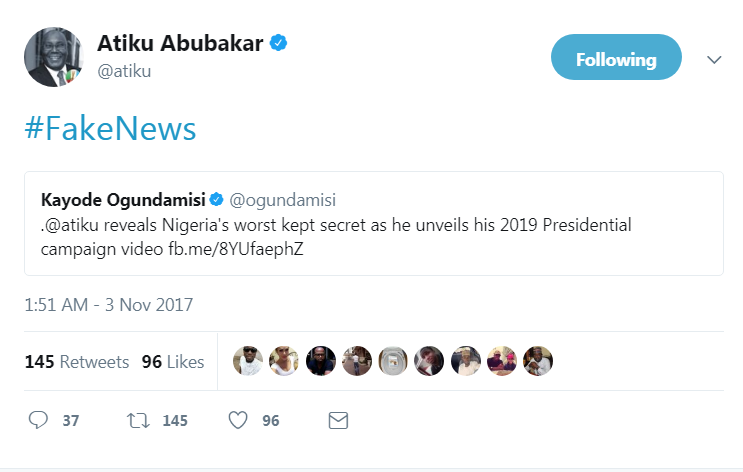This screenshot has width=743, height=472.
Task: Click the Atiku Abubakar display name
Action: coord(180,43)
